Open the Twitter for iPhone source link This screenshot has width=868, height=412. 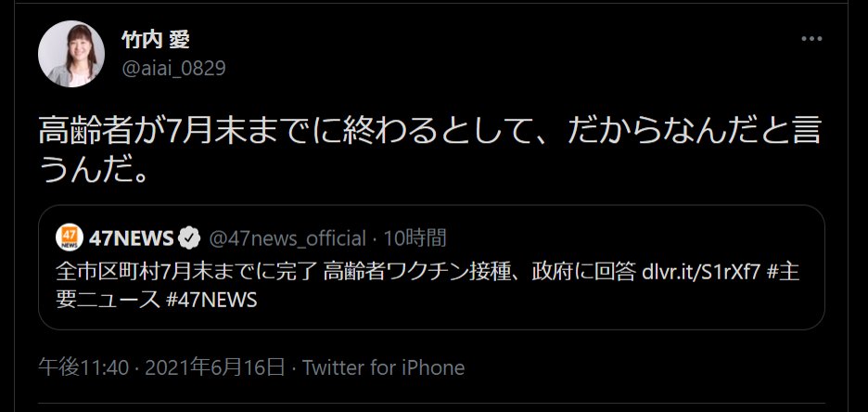pyautogui.click(x=383, y=367)
